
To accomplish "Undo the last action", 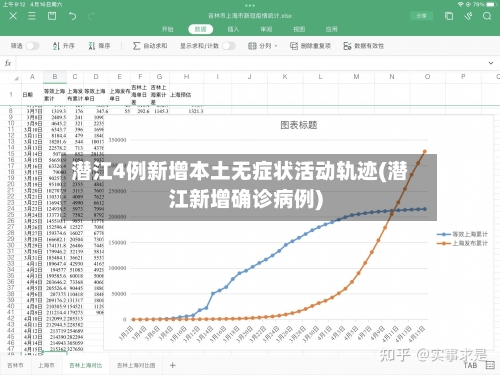I will 72,16.
